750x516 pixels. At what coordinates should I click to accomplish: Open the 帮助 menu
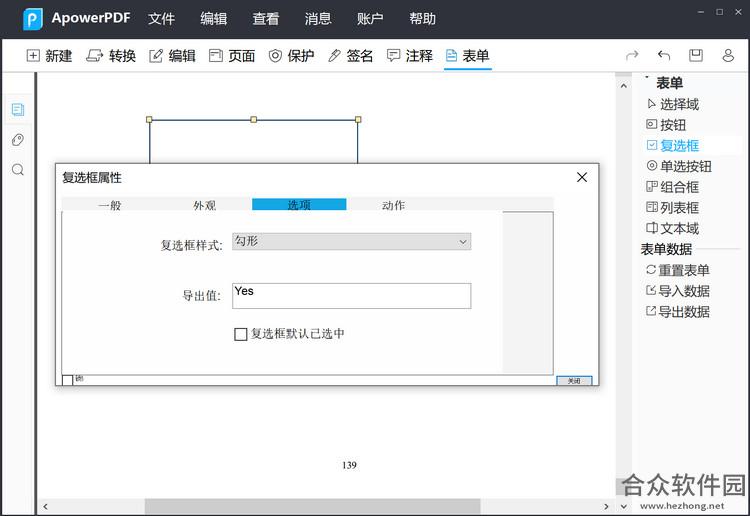(422, 19)
